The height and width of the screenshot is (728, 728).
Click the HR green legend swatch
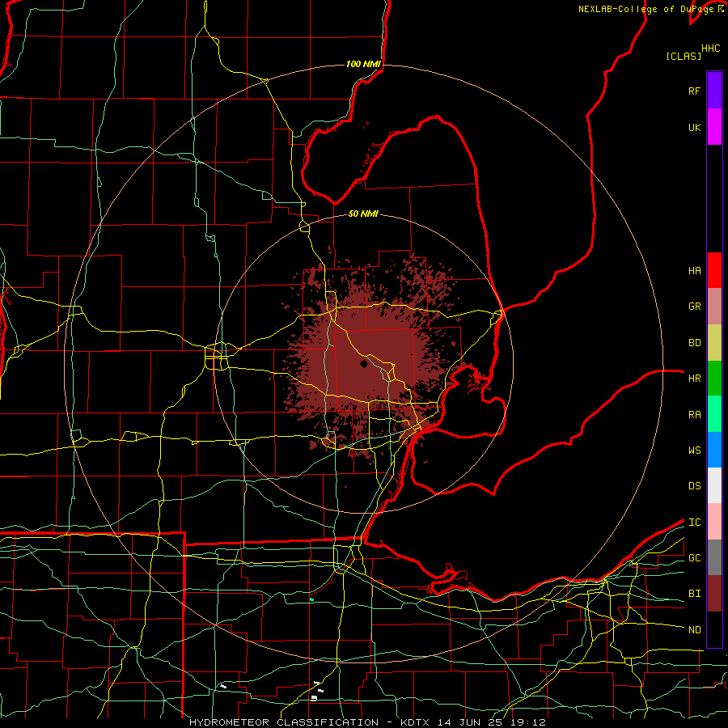pyautogui.click(x=714, y=378)
